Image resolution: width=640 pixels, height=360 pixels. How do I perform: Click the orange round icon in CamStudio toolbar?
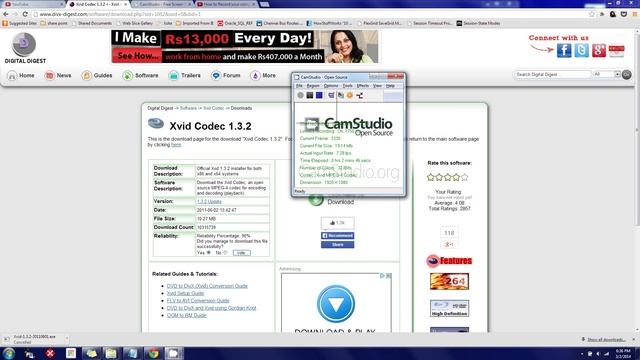tap(350, 95)
